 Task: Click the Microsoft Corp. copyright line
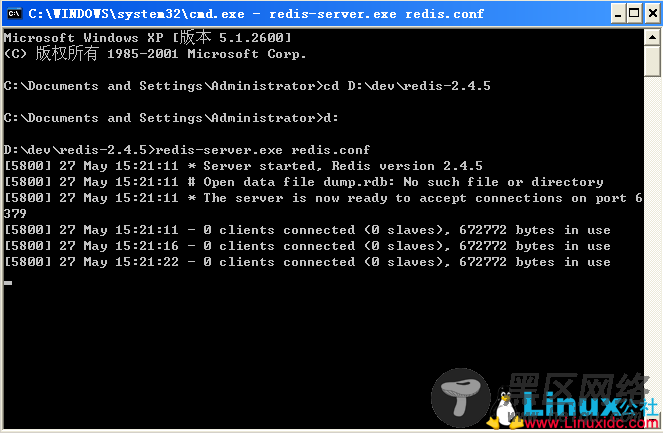(155, 54)
